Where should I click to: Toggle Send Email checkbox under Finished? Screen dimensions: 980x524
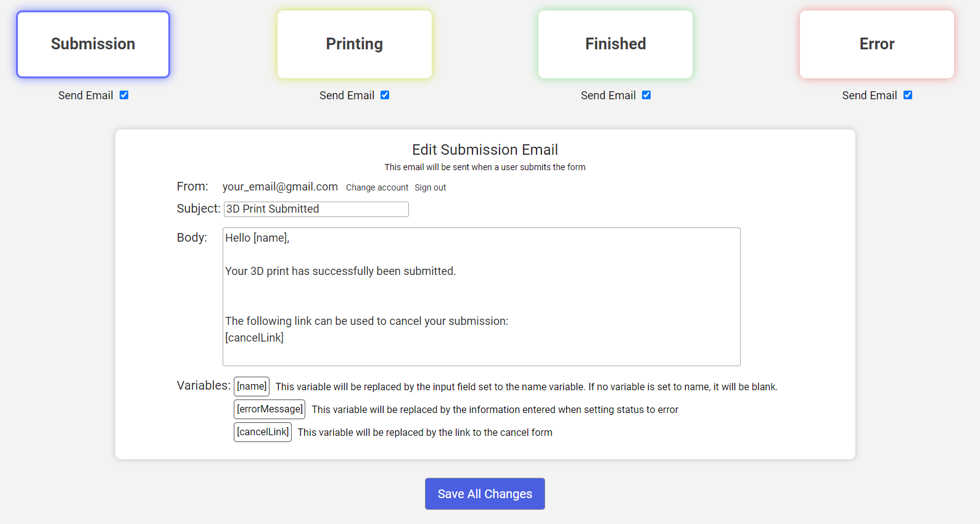point(646,95)
